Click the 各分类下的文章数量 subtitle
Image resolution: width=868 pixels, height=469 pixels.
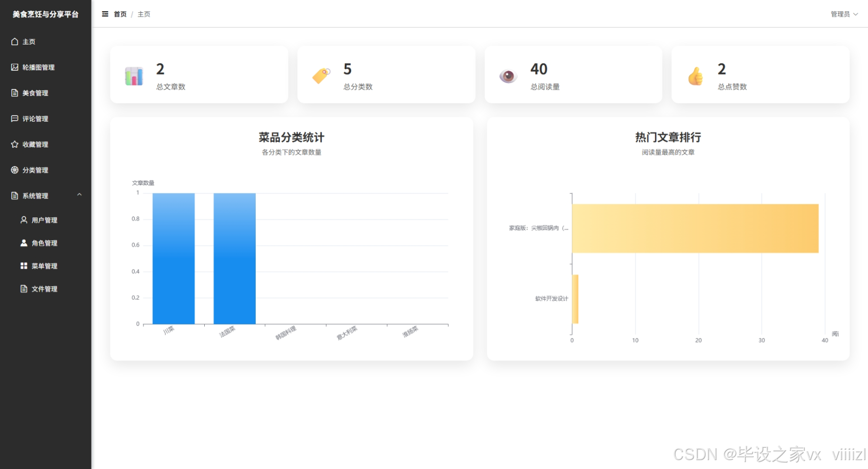[292, 152]
